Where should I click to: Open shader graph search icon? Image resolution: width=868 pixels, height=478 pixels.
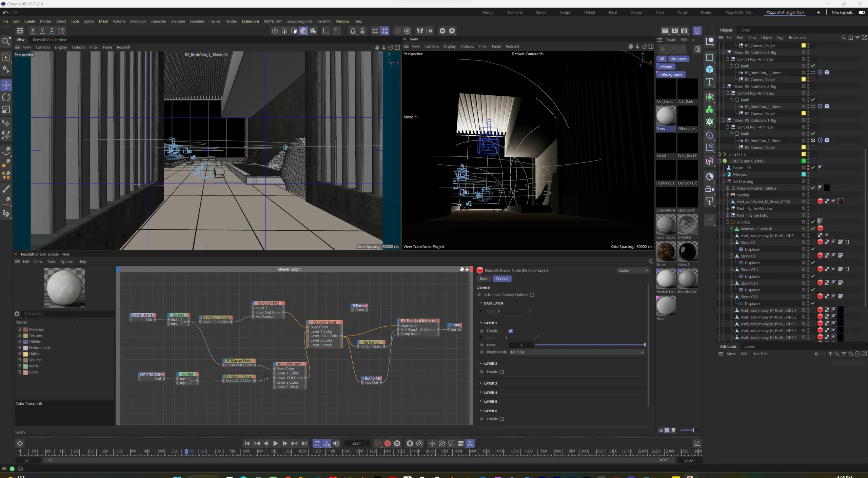pyautogui.click(x=651, y=262)
